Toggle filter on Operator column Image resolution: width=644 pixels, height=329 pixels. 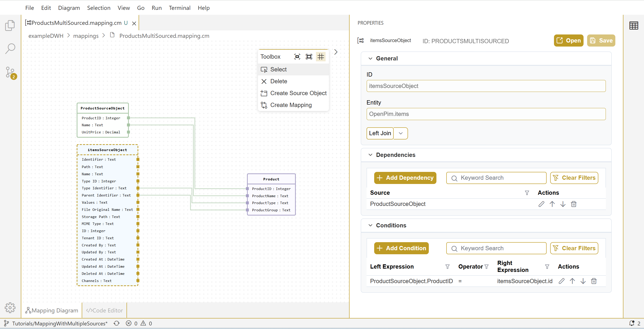click(487, 267)
